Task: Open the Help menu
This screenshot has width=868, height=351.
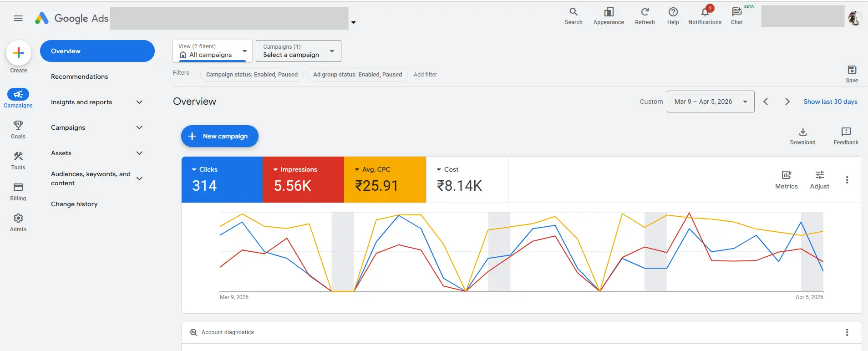Action: (673, 16)
